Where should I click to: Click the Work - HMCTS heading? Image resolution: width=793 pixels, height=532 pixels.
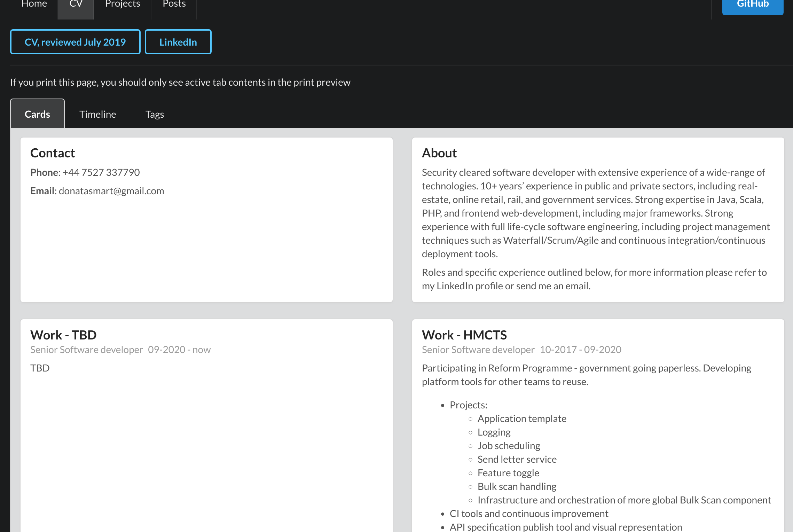464,335
